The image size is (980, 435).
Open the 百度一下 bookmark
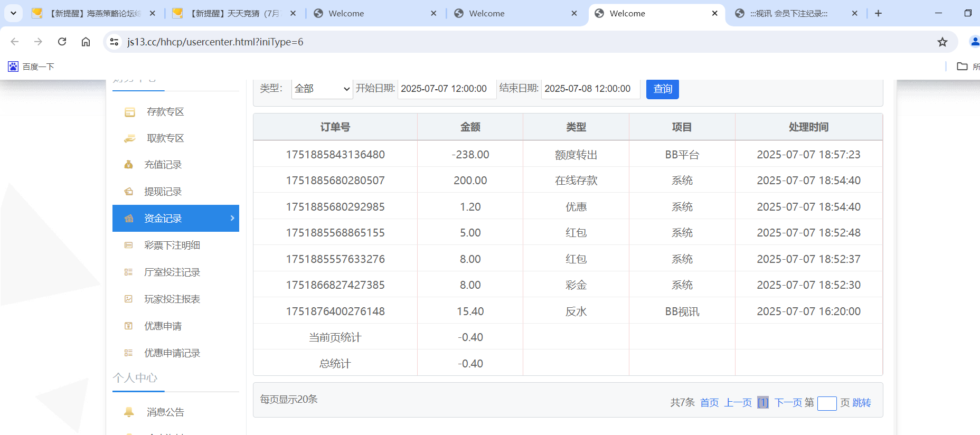coord(31,67)
